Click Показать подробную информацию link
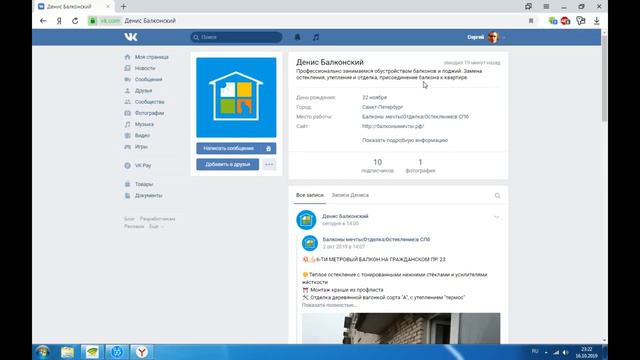This screenshot has height=360, width=640. click(x=405, y=140)
